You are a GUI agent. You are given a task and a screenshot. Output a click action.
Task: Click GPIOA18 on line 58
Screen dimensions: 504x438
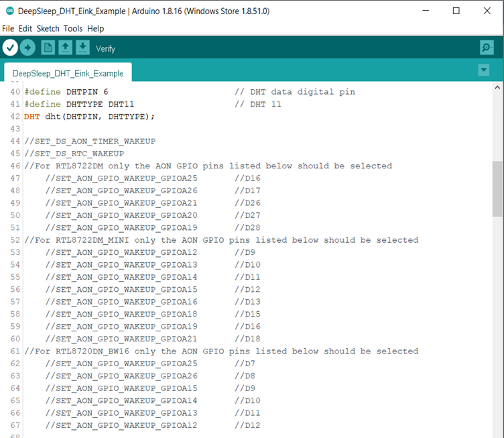coord(179,314)
